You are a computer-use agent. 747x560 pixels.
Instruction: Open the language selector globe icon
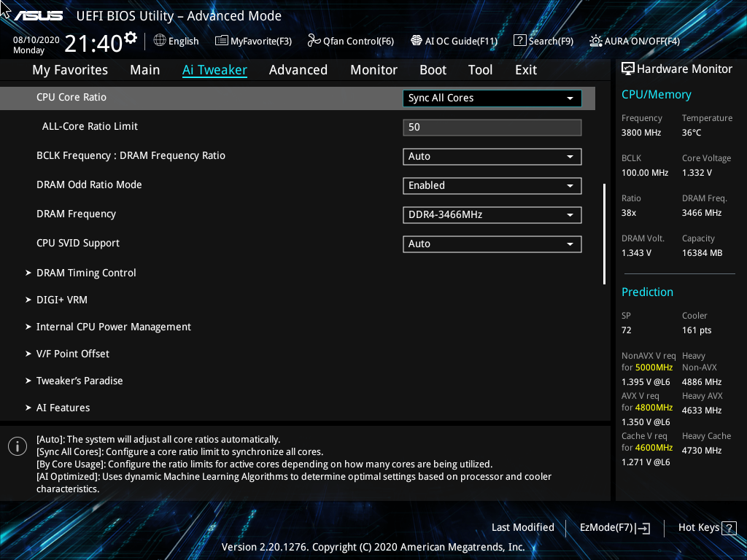point(159,41)
